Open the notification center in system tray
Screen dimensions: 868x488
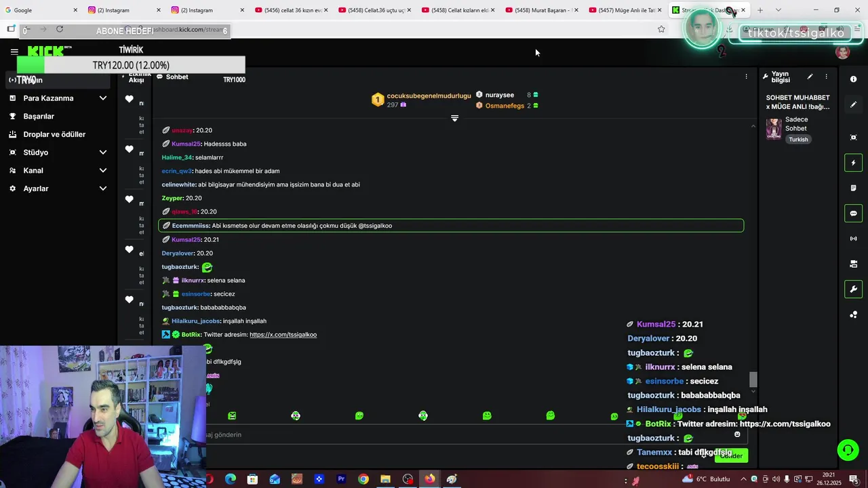pyautogui.click(x=854, y=479)
